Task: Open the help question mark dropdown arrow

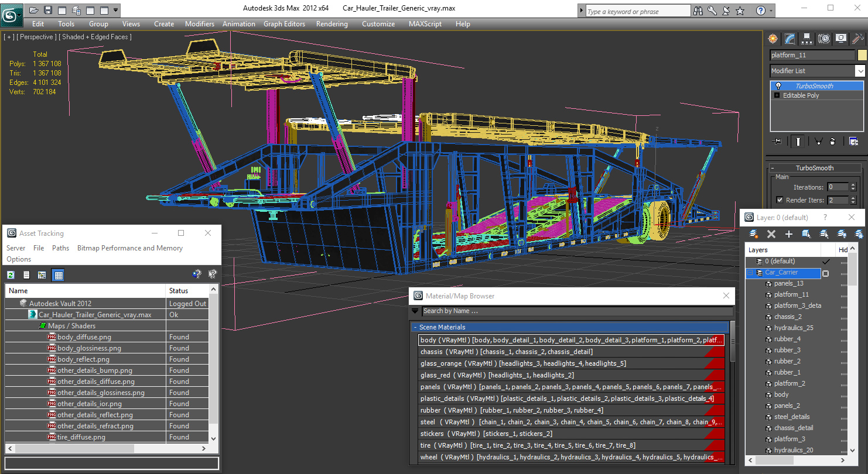Action: (771, 11)
